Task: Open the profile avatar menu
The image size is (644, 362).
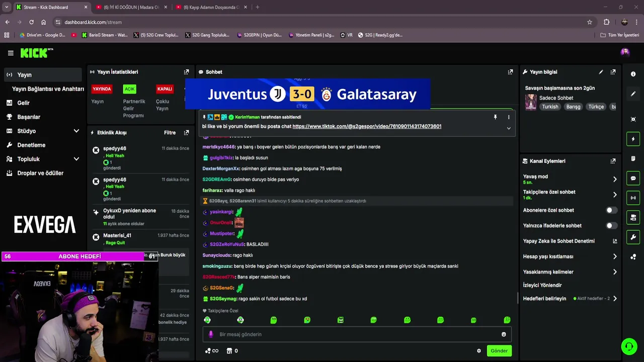Action: (625, 52)
